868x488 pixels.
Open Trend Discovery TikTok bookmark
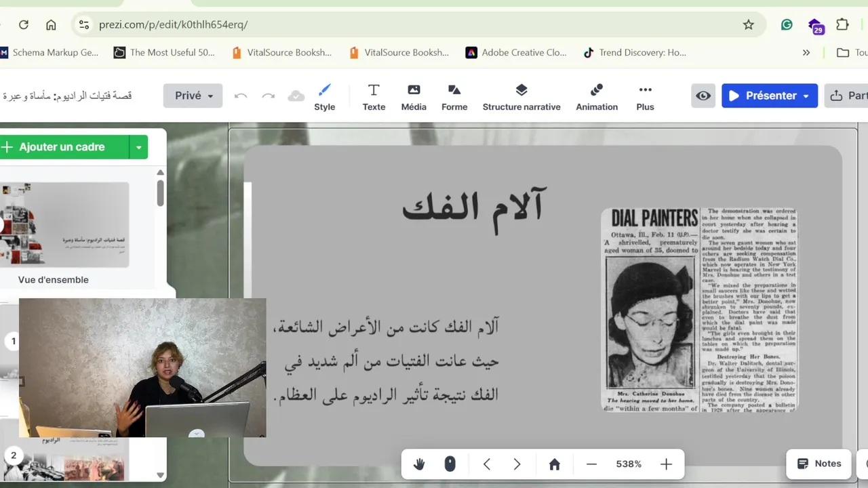pos(635,52)
